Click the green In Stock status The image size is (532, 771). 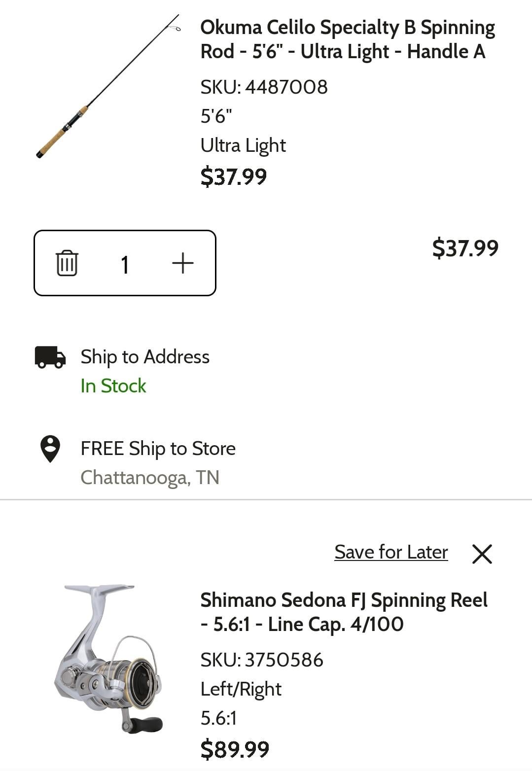point(113,385)
